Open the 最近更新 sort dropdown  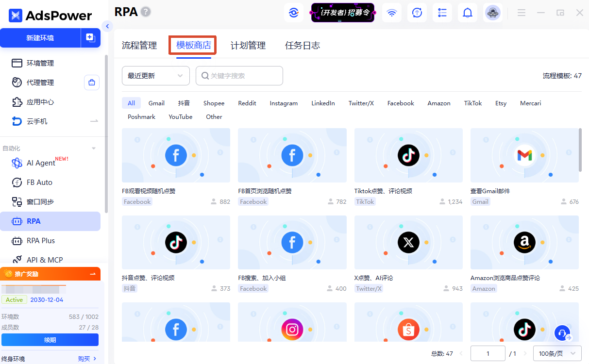coord(156,76)
